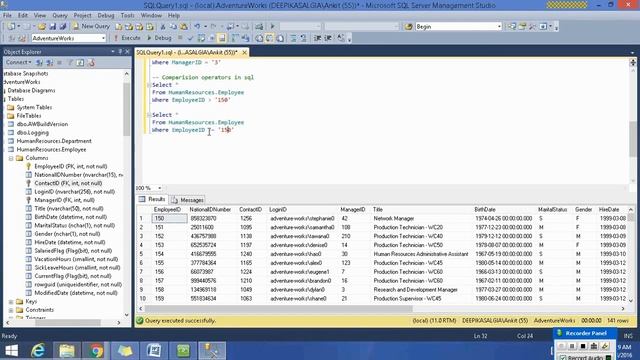Select HumanResources.Department table in tree
Screen dimensions: 640x360
pyautogui.click(x=54, y=141)
